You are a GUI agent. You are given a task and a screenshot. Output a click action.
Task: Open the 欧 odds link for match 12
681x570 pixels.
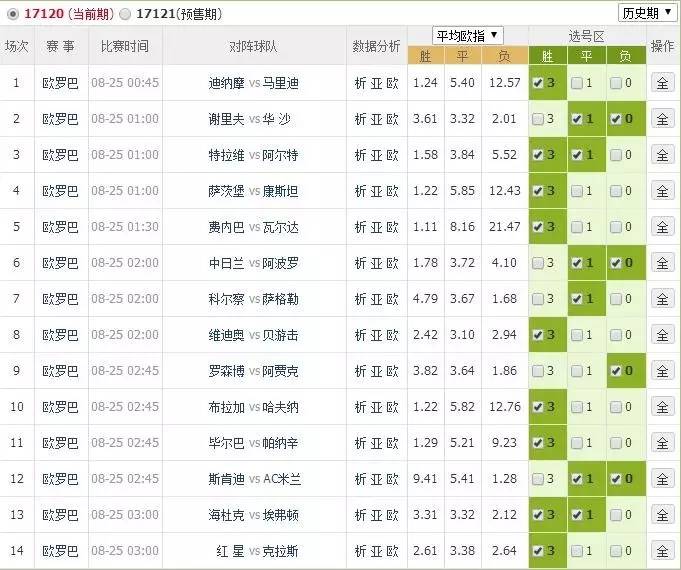click(x=392, y=479)
